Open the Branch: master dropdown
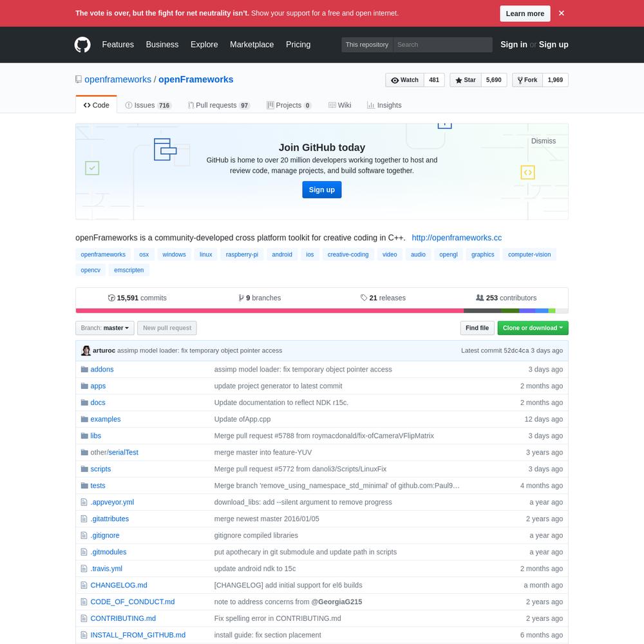Image resolution: width=644 pixels, height=644 pixels. [x=105, y=328]
